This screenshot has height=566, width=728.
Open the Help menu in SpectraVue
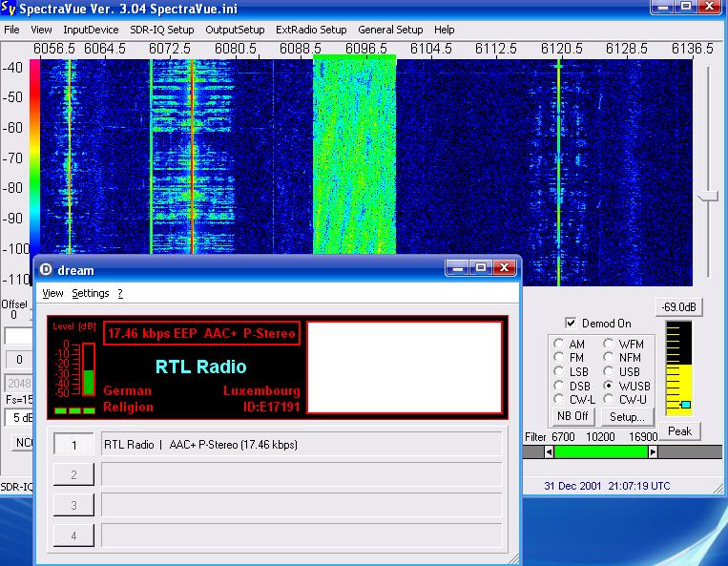pyautogui.click(x=445, y=30)
